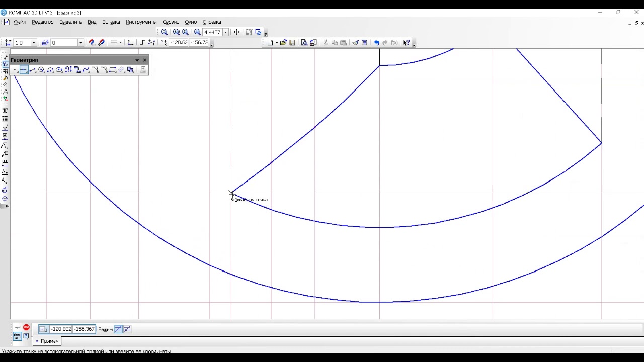Open the zoom scale 4.4457 dropdown
This screenshot has width=644, height=362.
tap(225, 32)
